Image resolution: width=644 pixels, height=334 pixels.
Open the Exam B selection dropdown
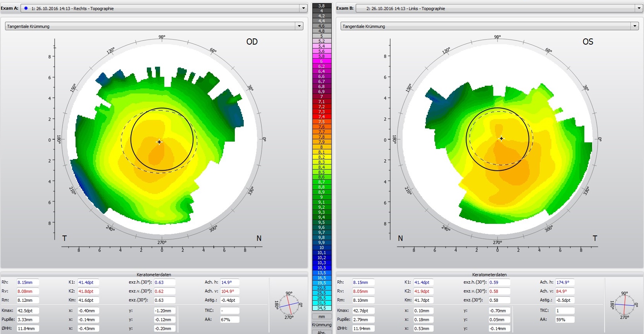(639, 8)
